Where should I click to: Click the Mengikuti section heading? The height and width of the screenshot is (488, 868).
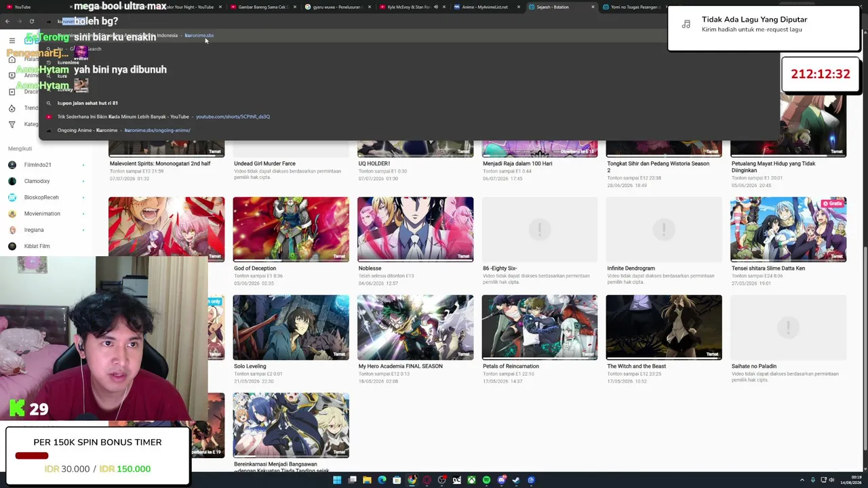(20, 148)
